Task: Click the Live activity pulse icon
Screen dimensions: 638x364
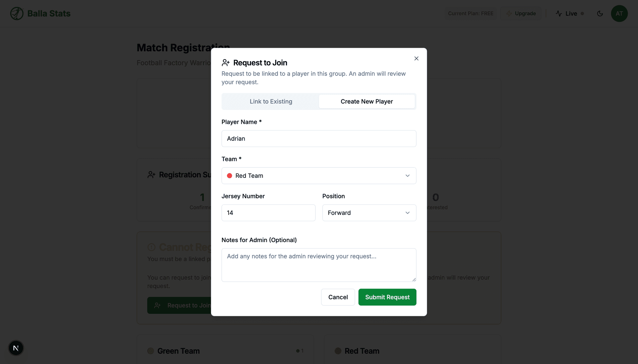Action: [x=559, y=14]
